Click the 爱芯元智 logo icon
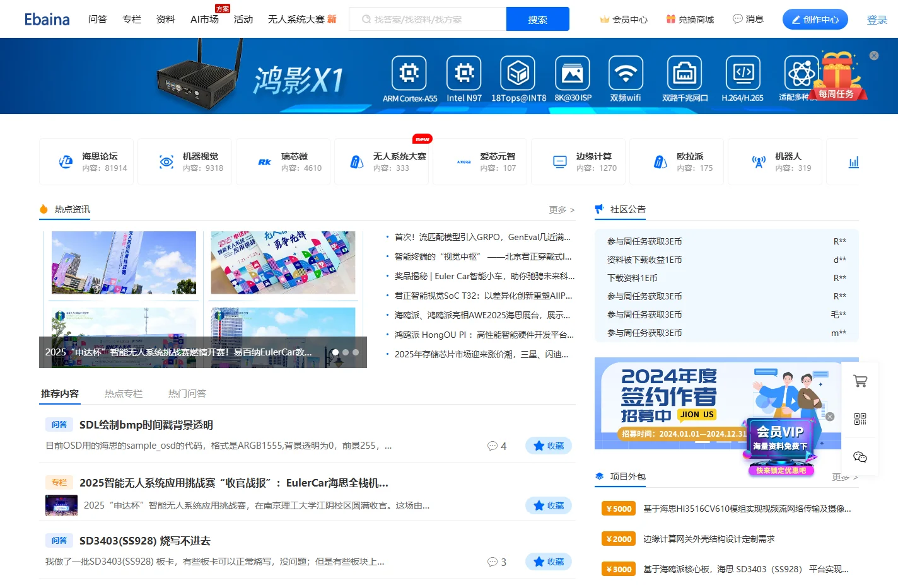Viewport: 898px width, 588px height. tap(464, 162)
